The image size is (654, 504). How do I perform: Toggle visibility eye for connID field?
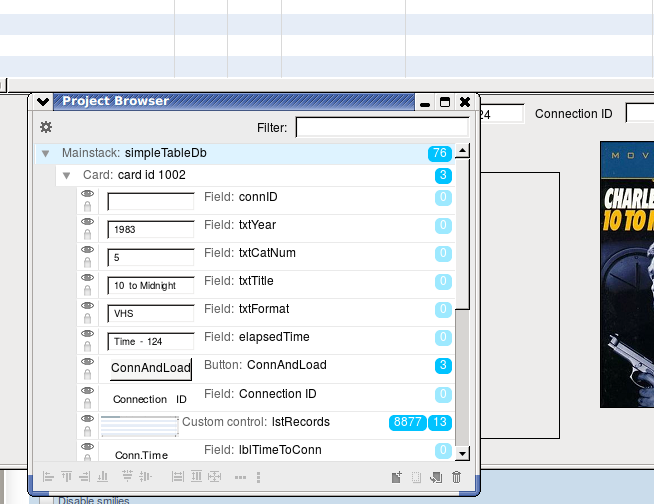pyautogui.click(x=87, y=193)
